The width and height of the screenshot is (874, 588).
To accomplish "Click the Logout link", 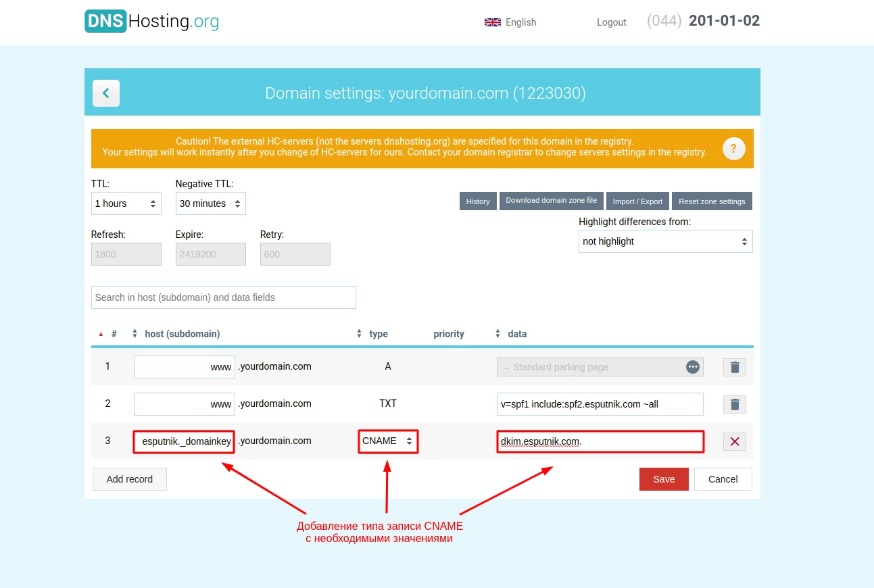I will [611, 22].
